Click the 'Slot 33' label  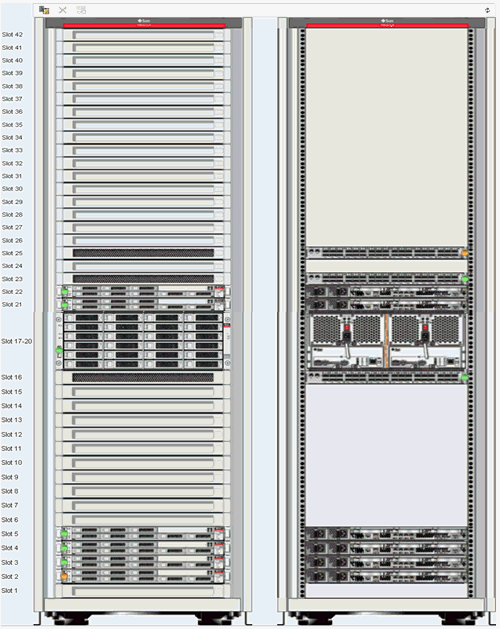click(12, 150)
